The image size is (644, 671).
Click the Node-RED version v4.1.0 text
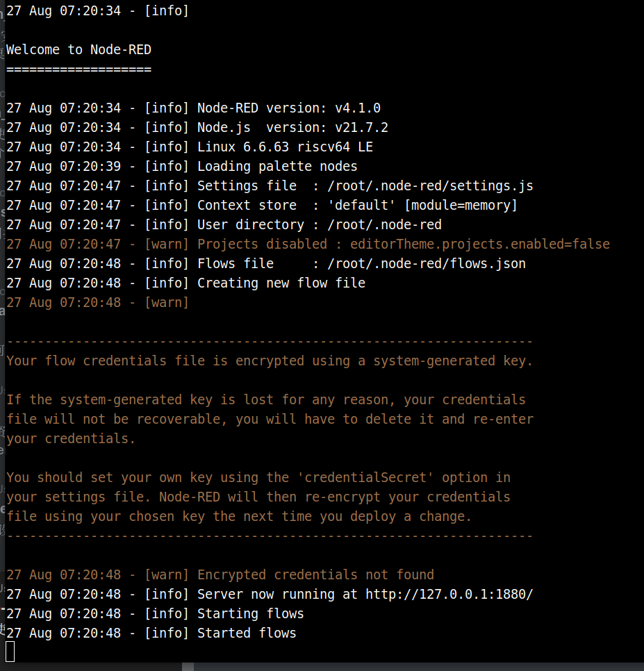coord(358,108)
